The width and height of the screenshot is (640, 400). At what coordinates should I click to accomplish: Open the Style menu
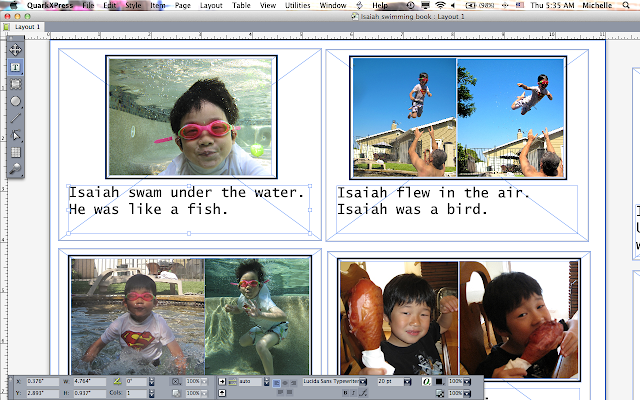(x=133, y=5)
